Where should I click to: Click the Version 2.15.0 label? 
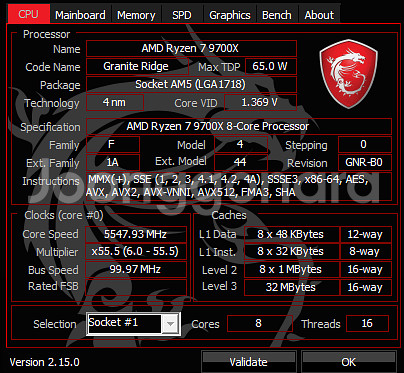[x=45, y=362]
